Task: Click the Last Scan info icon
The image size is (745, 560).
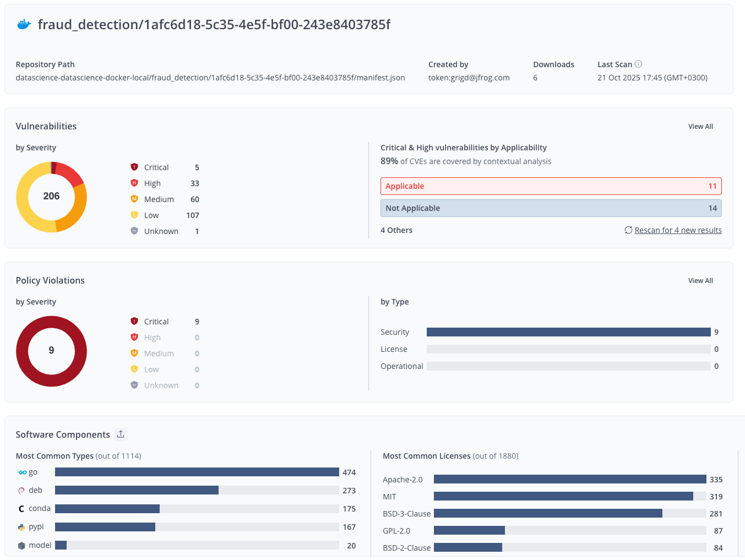Action: (x=638, y=64)
